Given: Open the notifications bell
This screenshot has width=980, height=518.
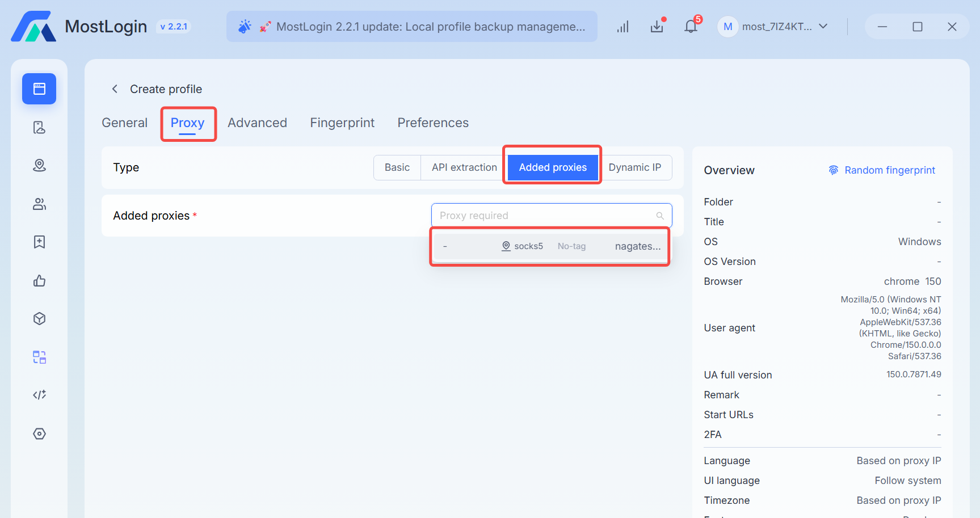Looking at the screenshot, I should (x=691, y=26).
